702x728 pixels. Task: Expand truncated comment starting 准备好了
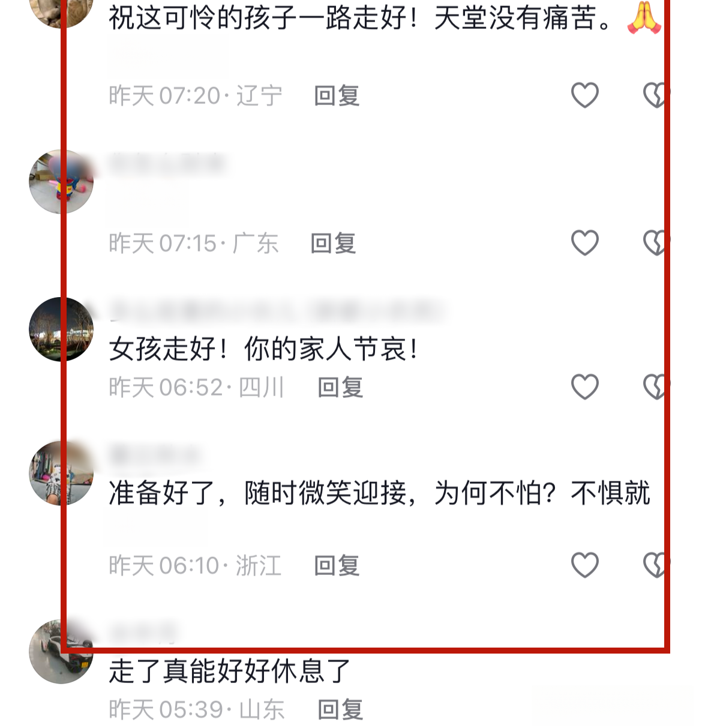click(x=379, y=493)
